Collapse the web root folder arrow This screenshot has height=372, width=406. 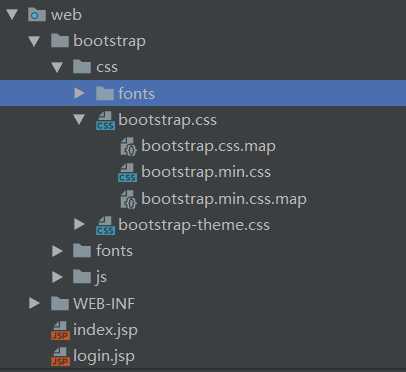(x=12, y=15)
